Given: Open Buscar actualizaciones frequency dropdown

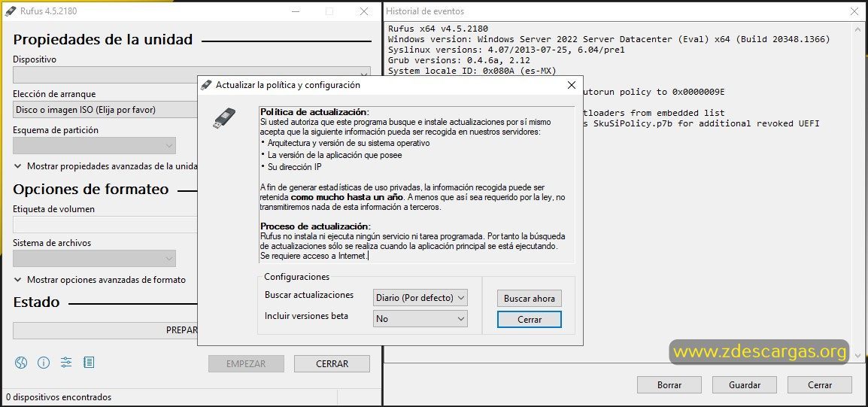Looking at the screenshot, I should point(420,297).
